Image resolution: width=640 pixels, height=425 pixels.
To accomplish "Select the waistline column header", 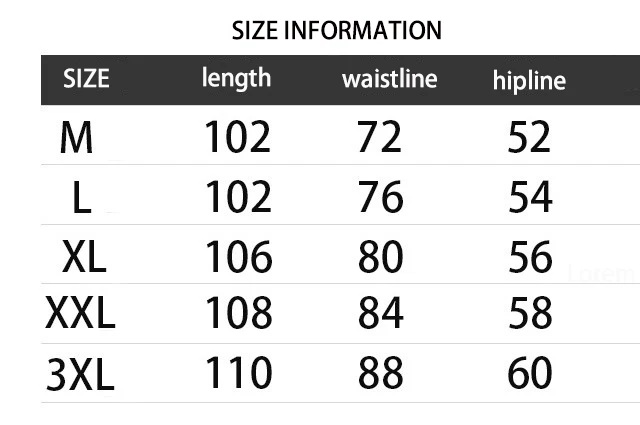I will pyautogui.click(x=389, y=79).
